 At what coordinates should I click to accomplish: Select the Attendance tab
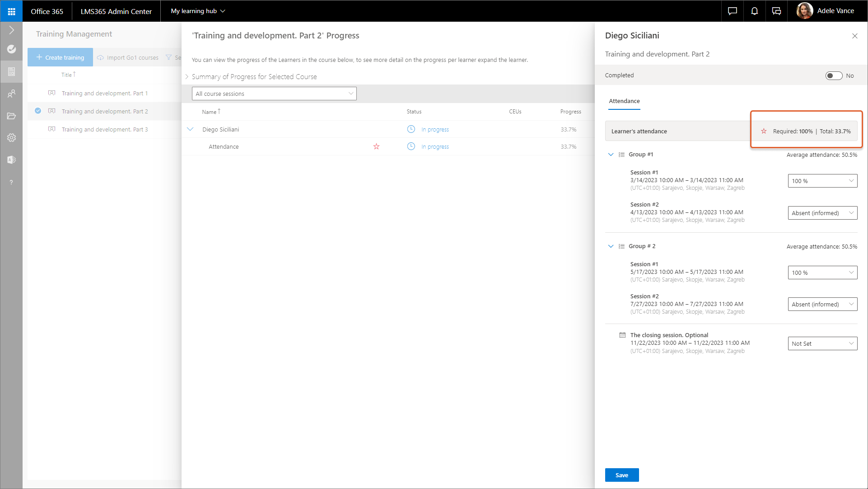[x=624, y=101]
